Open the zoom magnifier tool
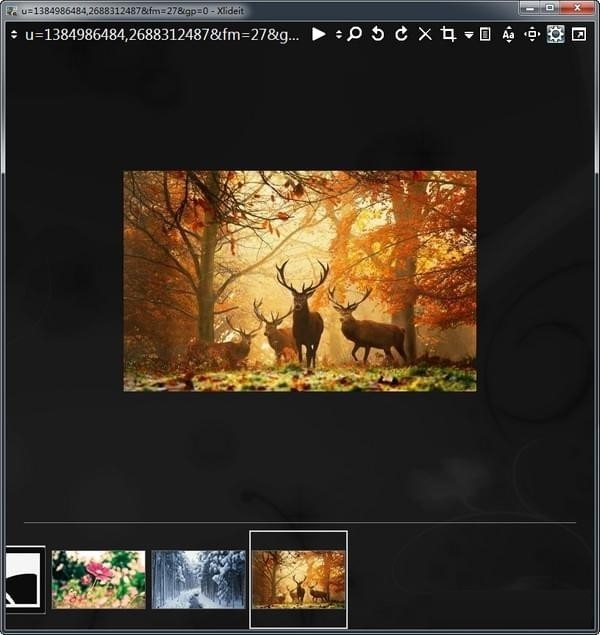This screenshot has width=600, height=635. (354, 34)
